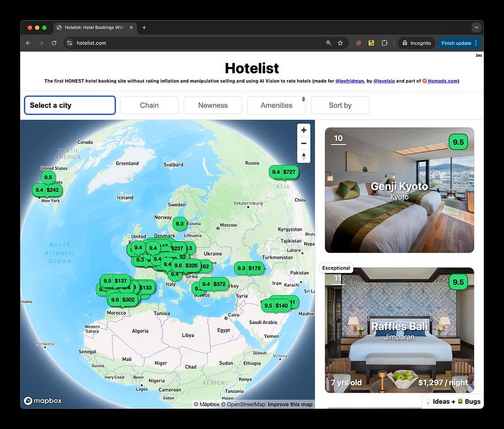Click the Incognito indicator

(x=417, y=43)
